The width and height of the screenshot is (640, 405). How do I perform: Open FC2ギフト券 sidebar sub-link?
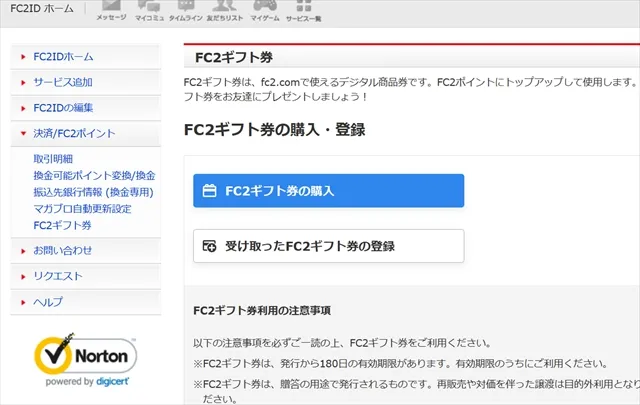click(62, 225)
